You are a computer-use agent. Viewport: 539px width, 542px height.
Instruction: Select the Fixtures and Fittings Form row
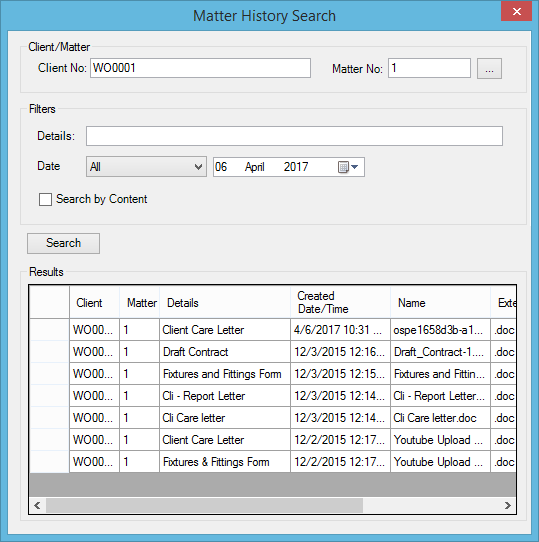tap(273, 374)
